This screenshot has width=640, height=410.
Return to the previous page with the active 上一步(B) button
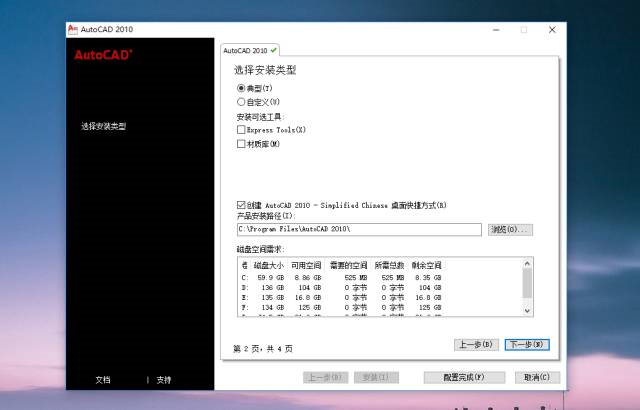[x=476, y=345]
